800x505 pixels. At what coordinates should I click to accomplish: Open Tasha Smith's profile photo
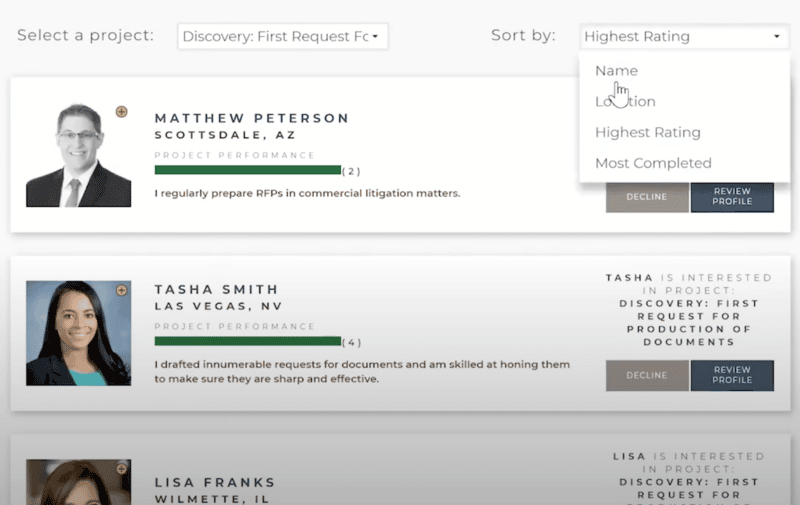tap(79, 333)
